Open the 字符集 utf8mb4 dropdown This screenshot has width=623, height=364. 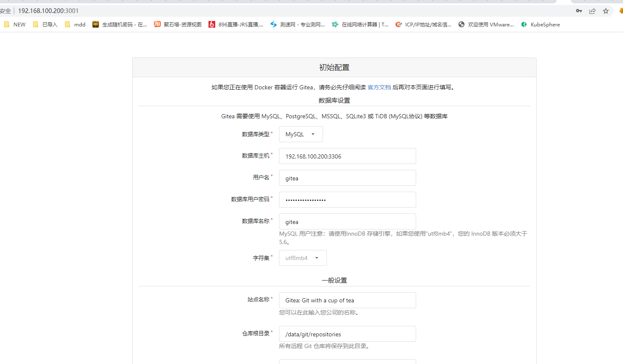coord(302,258)
